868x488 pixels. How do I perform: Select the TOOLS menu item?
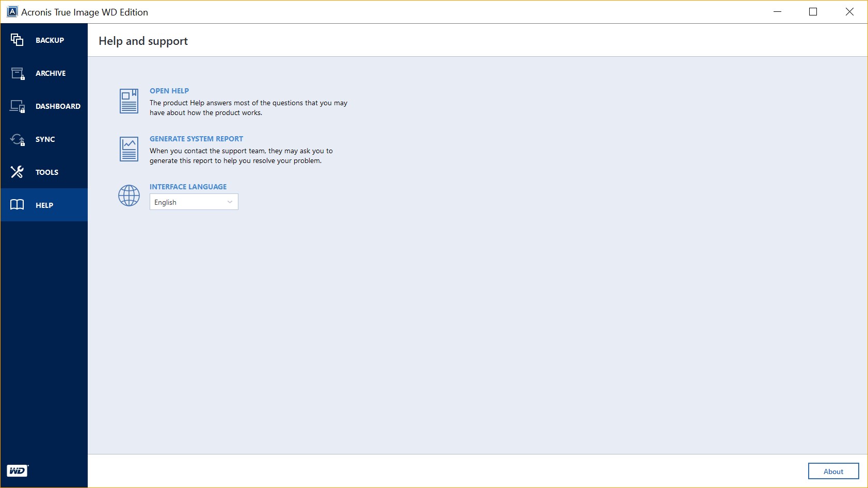[47, 172]
